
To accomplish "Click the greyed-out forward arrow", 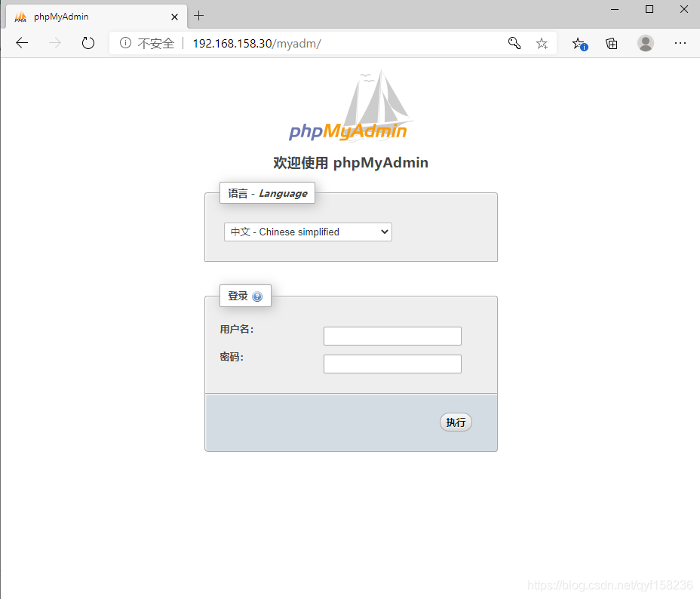I will pyautogui.click(x=55, y=43).
